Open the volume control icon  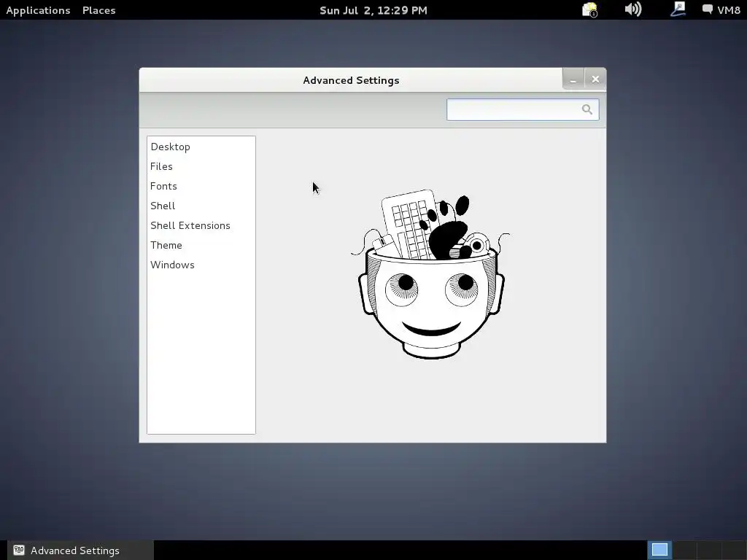[x=633, y=9]
